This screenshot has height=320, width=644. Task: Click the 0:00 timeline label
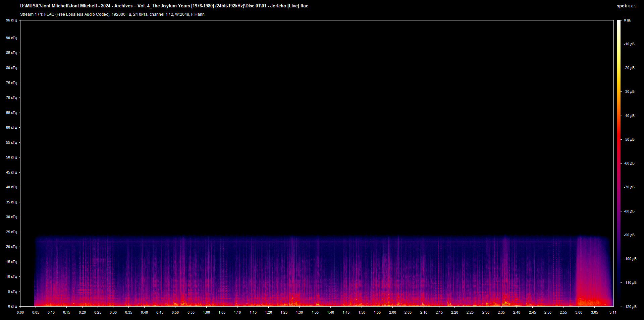click(20, 312)
